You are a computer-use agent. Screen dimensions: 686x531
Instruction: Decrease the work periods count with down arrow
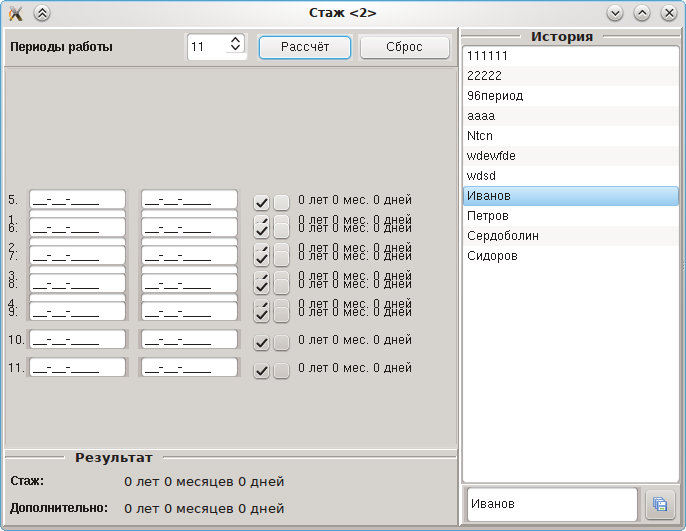click(x=235, y=50)
